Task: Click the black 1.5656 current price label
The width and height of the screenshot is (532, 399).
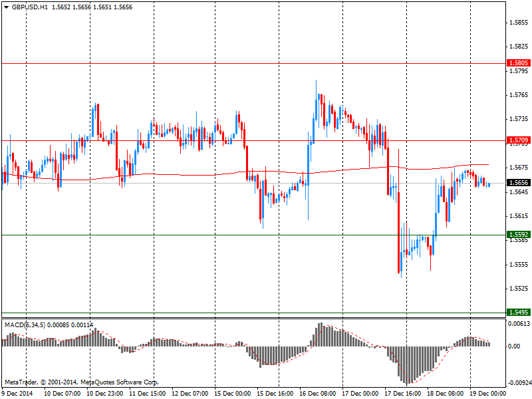Action: pos(519,182)
